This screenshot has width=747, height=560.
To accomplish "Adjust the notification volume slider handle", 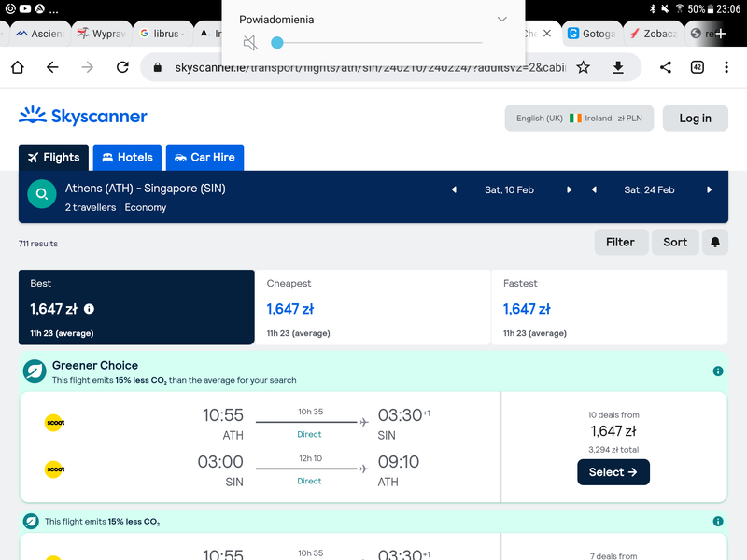I will (276, 43).
